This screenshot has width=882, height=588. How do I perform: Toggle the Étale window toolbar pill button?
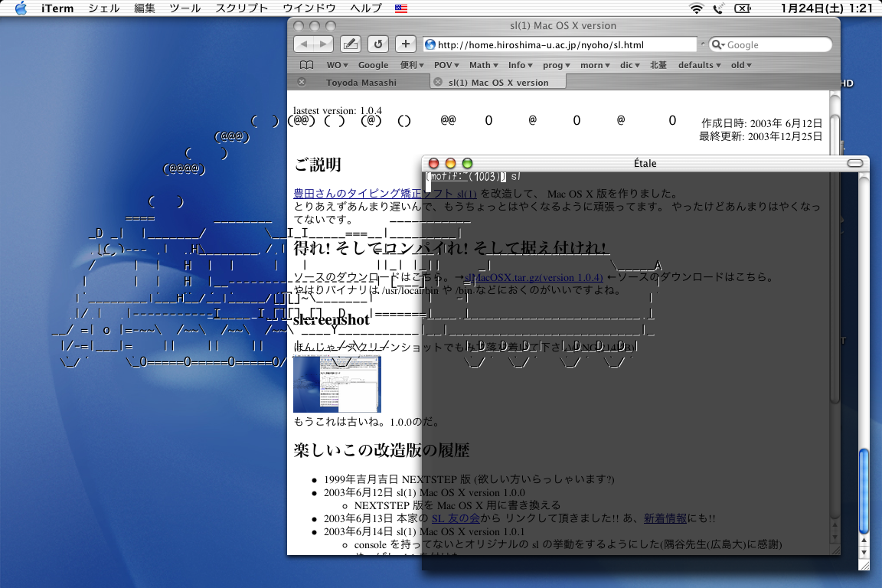(854, 163)
